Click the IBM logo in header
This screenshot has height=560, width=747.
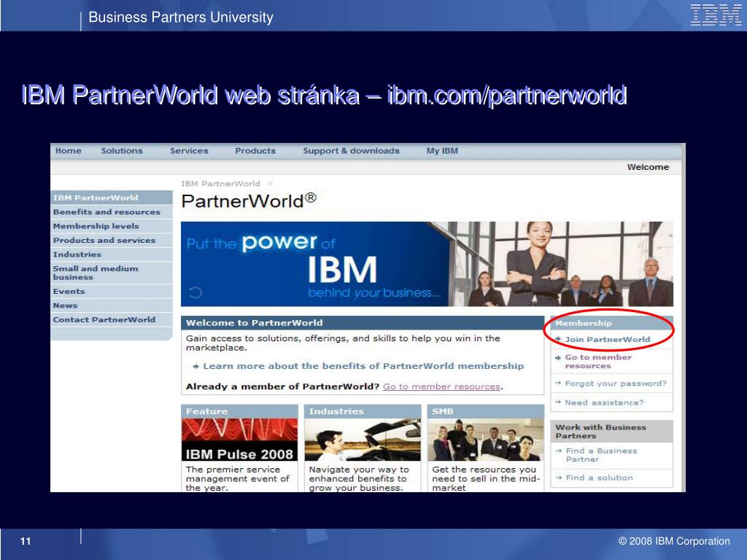716,16
